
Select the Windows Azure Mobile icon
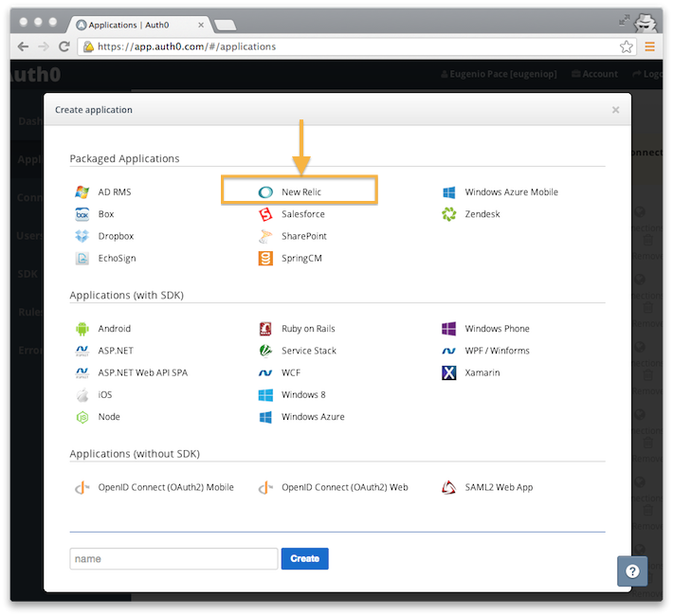(x=449, y=191)
